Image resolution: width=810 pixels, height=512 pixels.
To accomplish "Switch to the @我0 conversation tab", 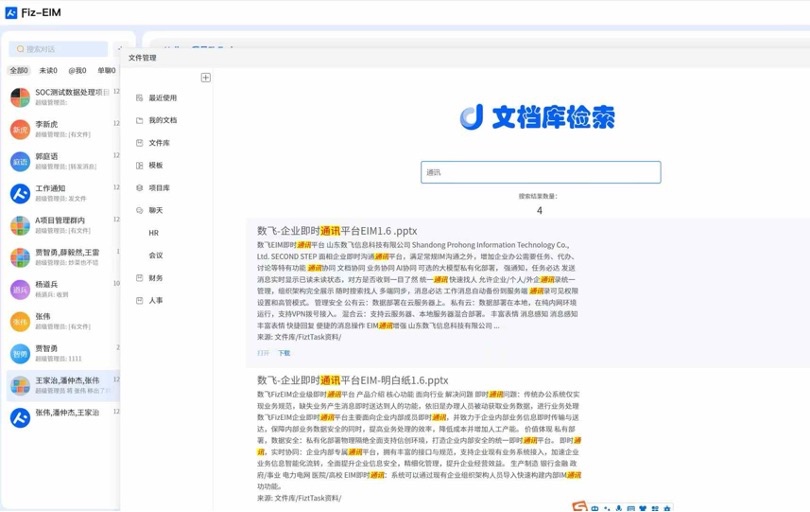I will tap(77, 70).
